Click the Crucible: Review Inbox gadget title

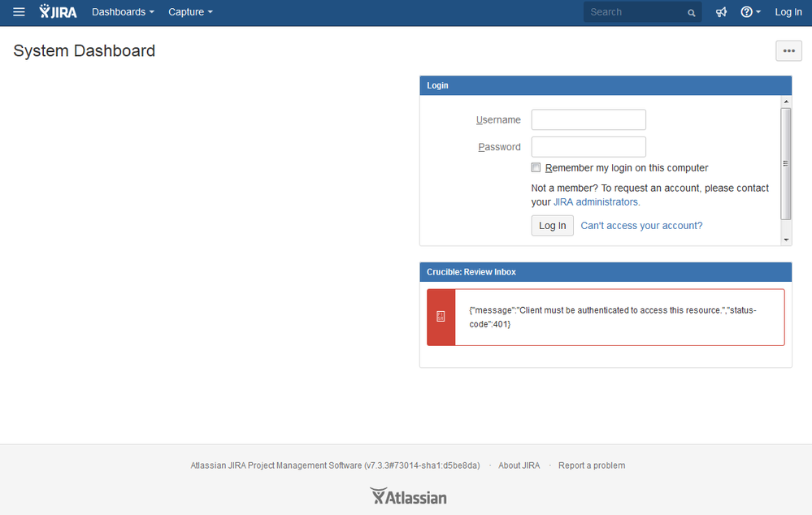click(x=471, y=272)
